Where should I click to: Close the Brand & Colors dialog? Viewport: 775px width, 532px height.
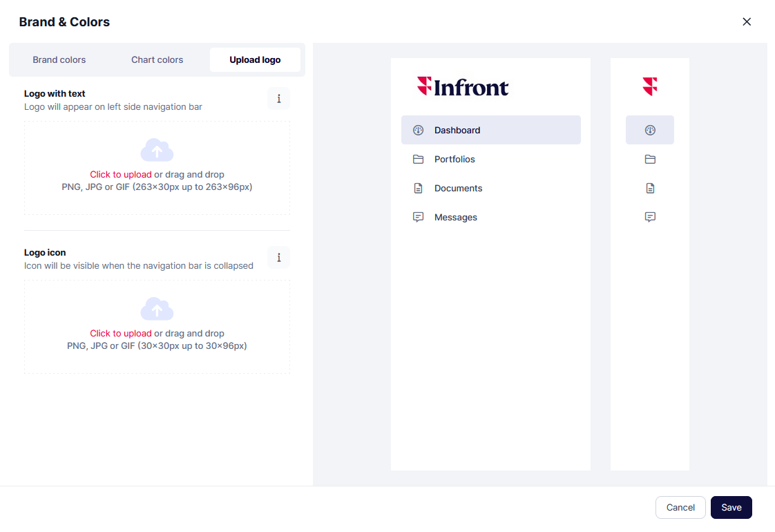(x=747, y=22)
